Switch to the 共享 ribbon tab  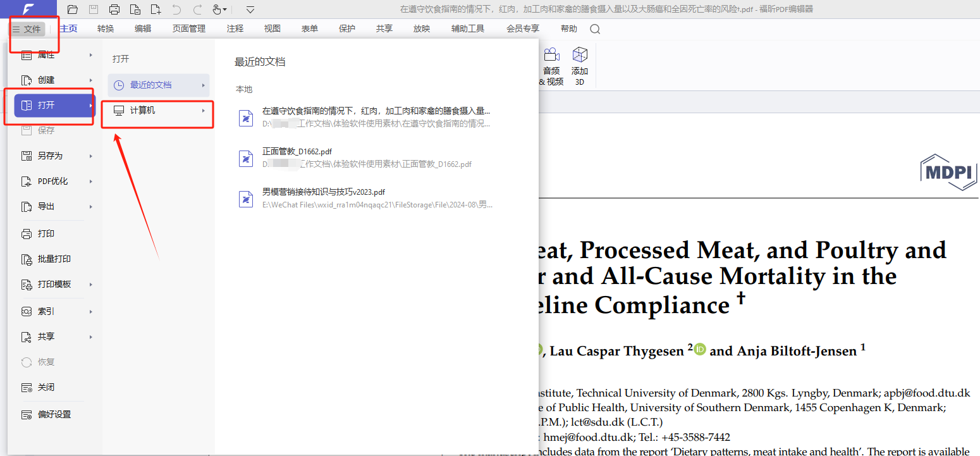[384, 28]
